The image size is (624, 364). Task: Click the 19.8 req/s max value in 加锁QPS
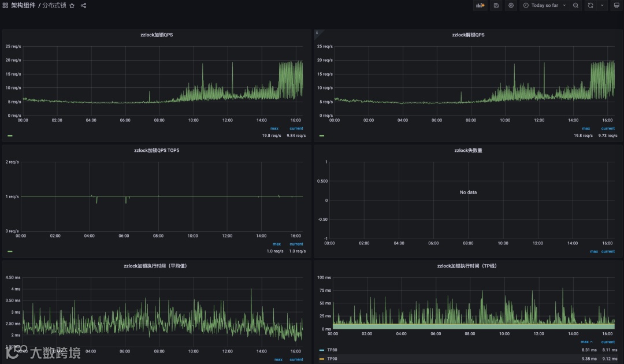coord(272,136)
